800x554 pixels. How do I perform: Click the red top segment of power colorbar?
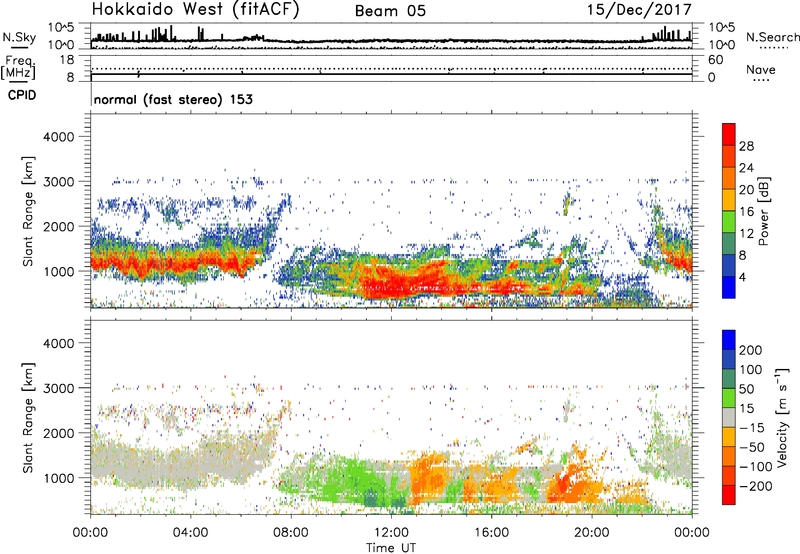pos(729,135)
